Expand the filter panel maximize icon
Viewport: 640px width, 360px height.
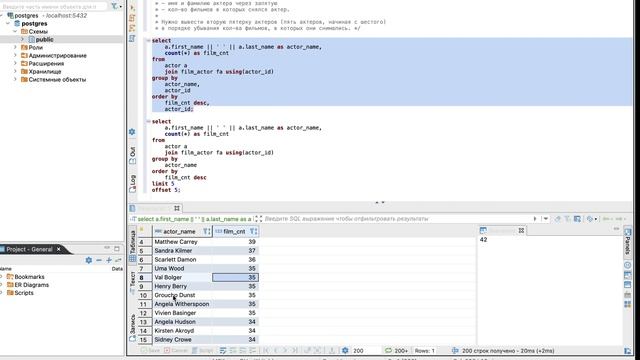258,219
